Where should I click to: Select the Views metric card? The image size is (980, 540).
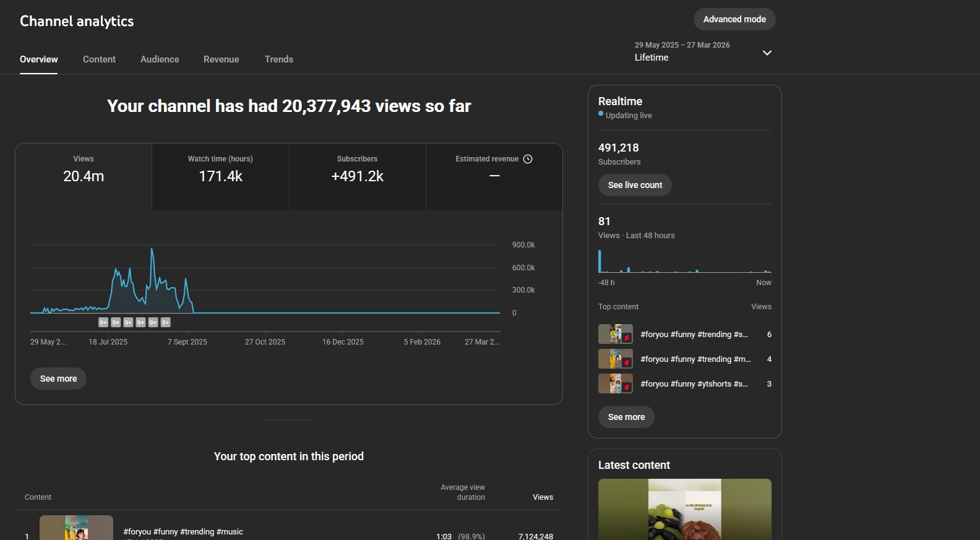pyautogui.click(x=84, y=177)
